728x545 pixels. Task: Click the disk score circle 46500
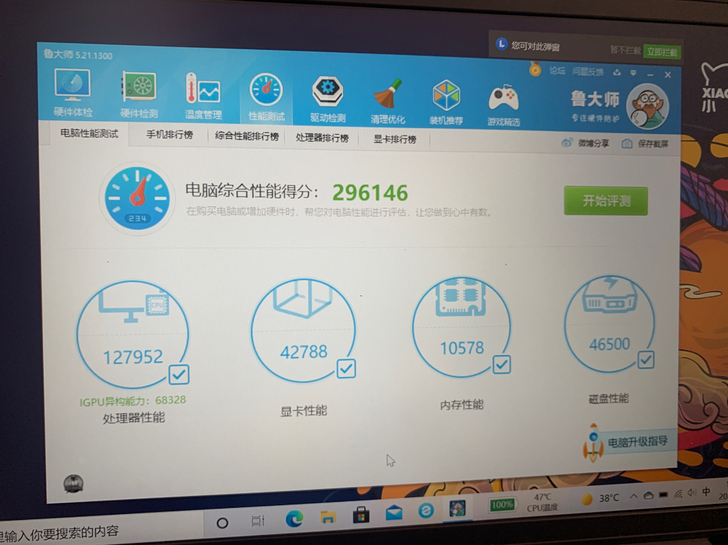click(x=610, y=324)
